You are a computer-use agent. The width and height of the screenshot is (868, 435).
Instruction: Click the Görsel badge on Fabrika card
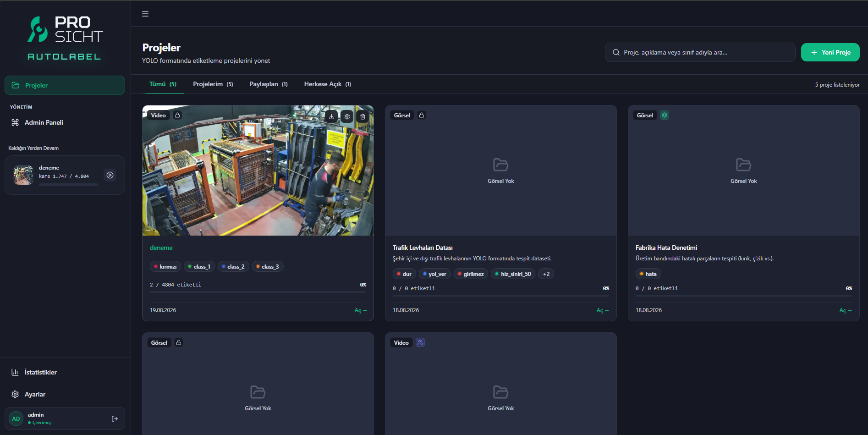point(645,115)
